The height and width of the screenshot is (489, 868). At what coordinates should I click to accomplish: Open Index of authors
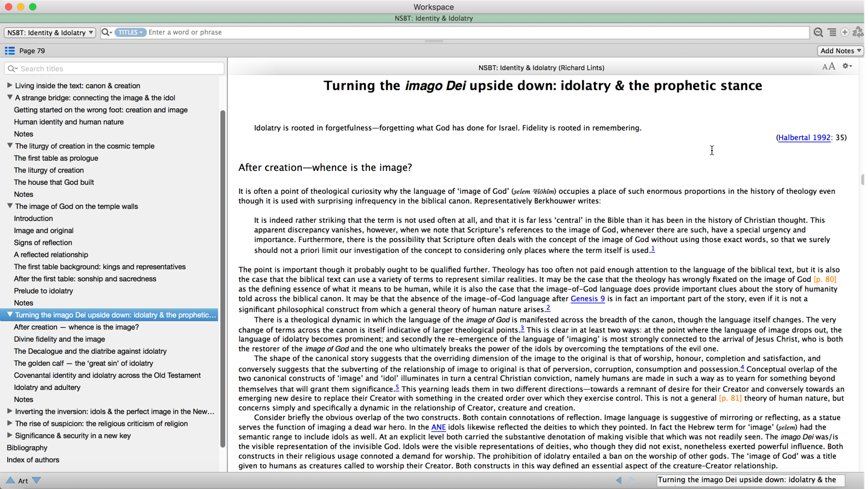pyautogui.click(x=33, y=460)
